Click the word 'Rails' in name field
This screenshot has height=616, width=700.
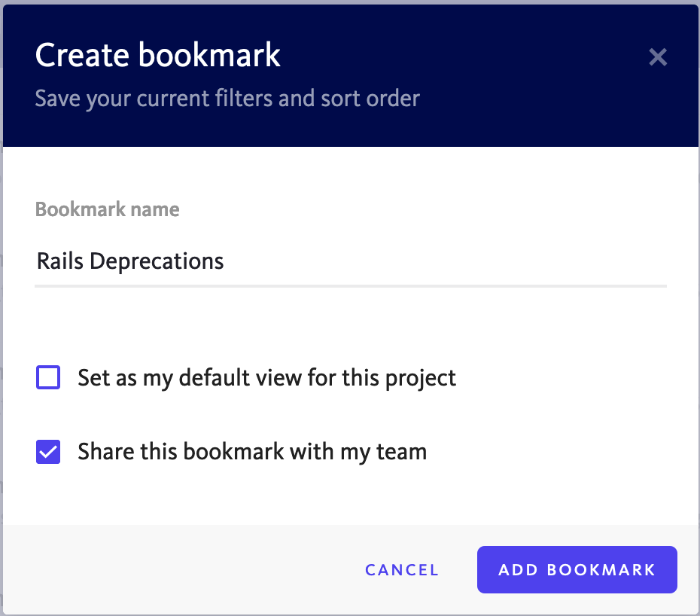[59, 261]
